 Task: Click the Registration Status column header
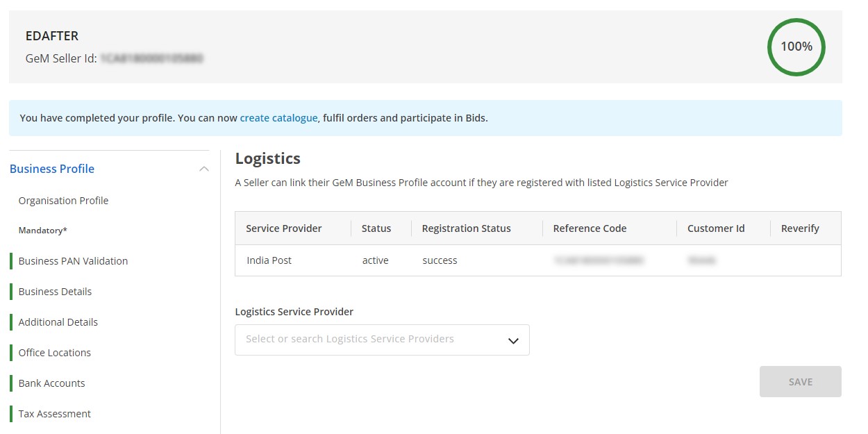pyautogui.click(x=466, y=228)
